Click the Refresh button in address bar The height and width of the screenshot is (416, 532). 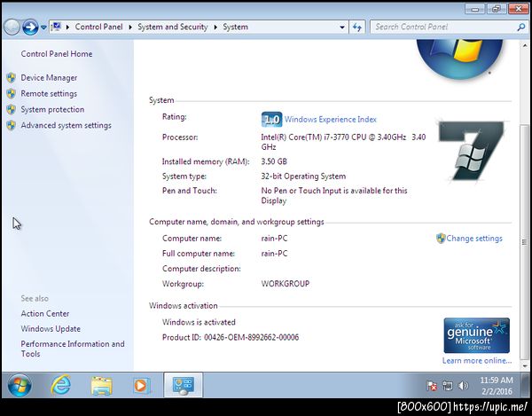click(357, 27)
